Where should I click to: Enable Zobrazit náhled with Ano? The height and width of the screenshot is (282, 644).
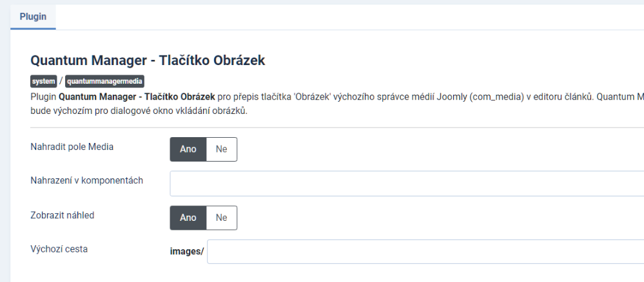tap(188, 218)
